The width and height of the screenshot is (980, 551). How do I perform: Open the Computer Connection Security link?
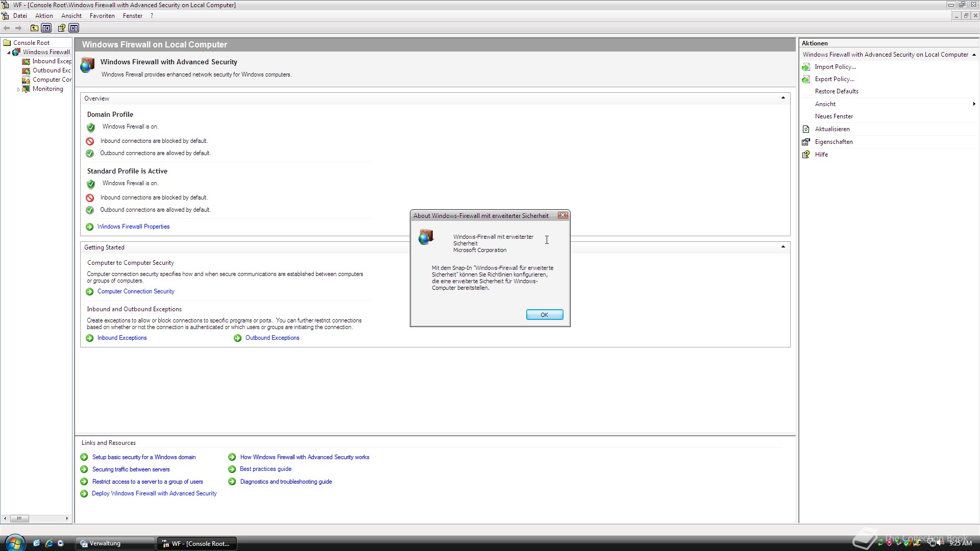(x=136, y=291)
